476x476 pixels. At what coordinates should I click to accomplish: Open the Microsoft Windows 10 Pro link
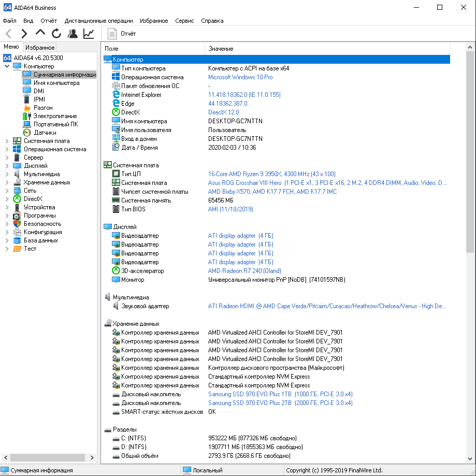(240, 77)
